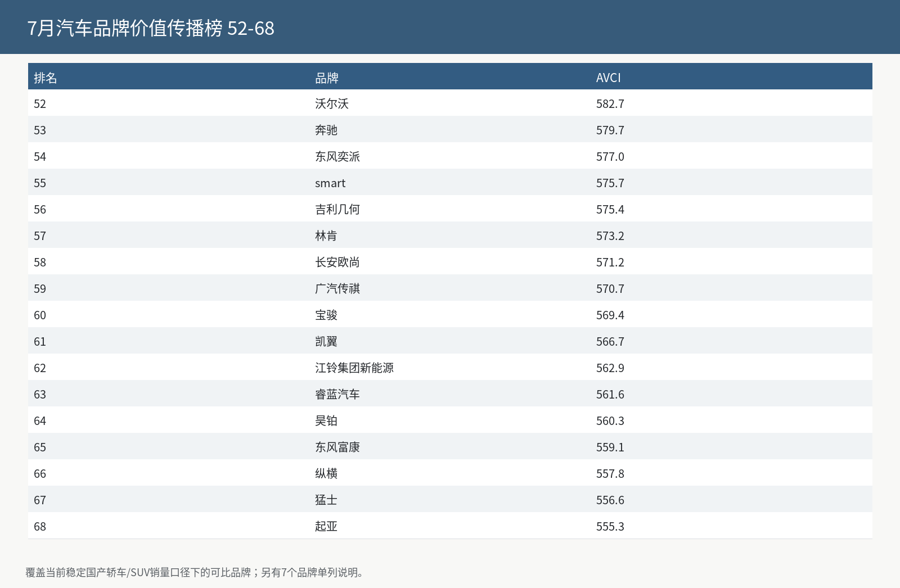Pick the rank cell "54" in 东风奕派 row
The width and height of the screenshot is (900, 588).
point(40,156)
